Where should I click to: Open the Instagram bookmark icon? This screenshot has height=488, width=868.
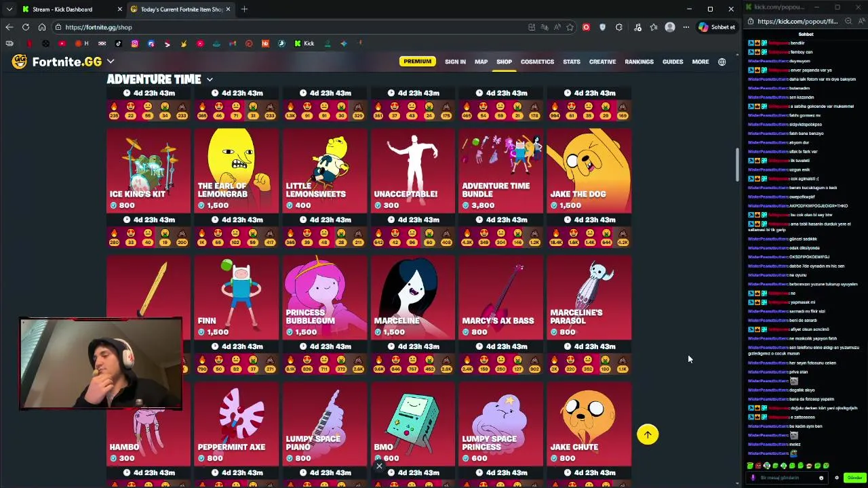(x=135, y=43)
